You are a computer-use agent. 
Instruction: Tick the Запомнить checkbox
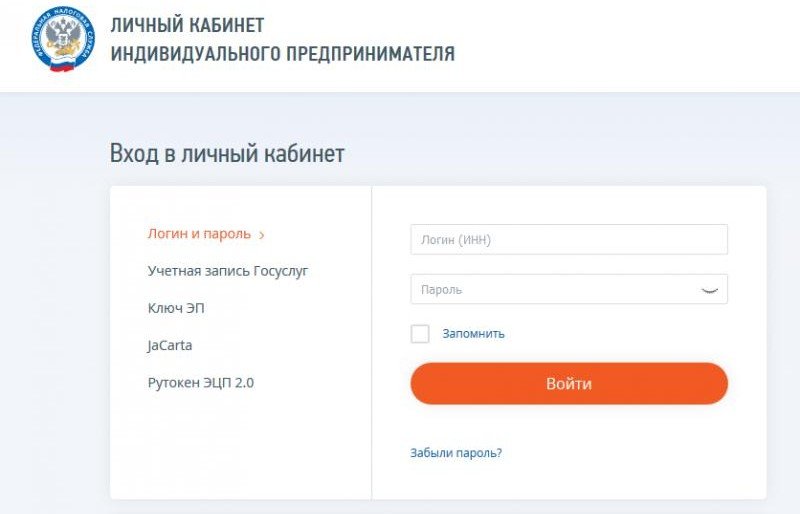click(420, 334)
